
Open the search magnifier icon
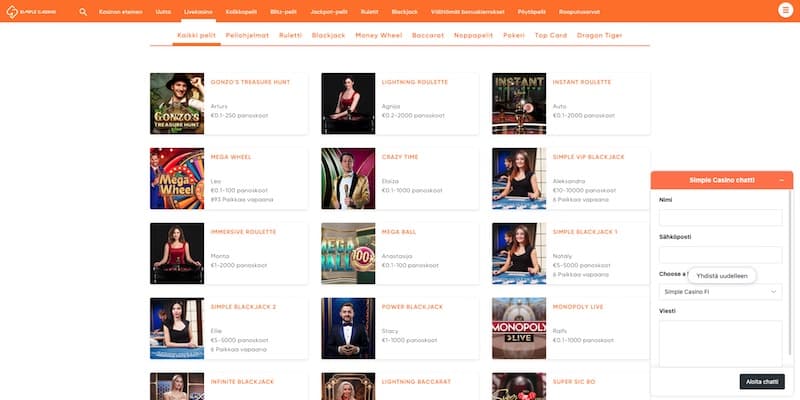[83, 12]
